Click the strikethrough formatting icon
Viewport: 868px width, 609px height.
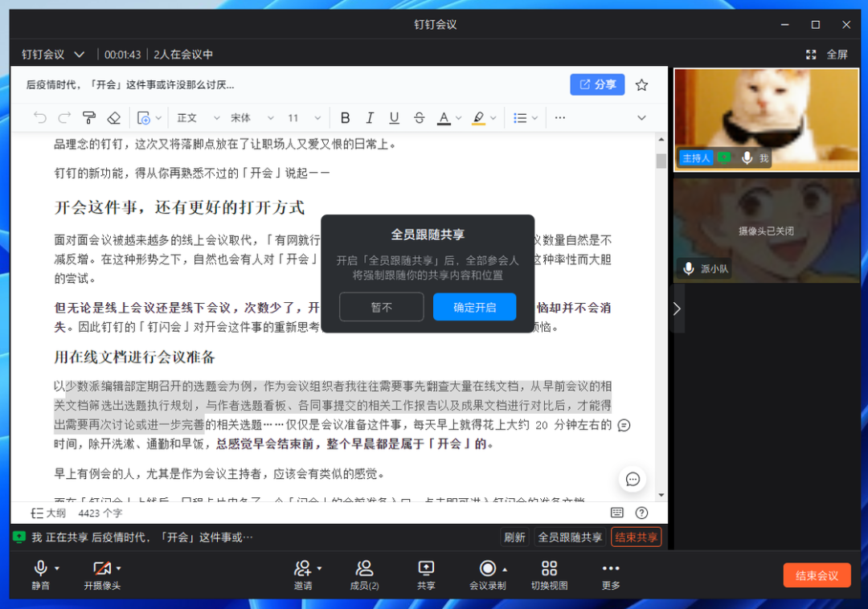coord(419,118)
